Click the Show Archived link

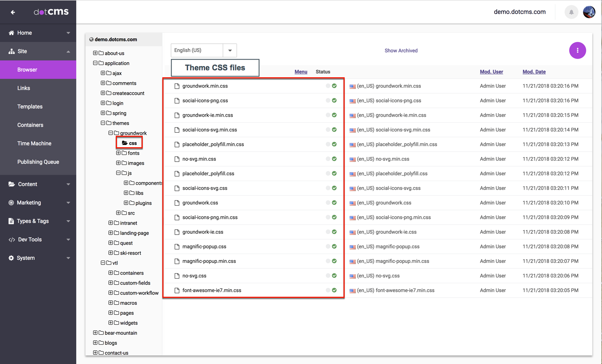(401, 51)
